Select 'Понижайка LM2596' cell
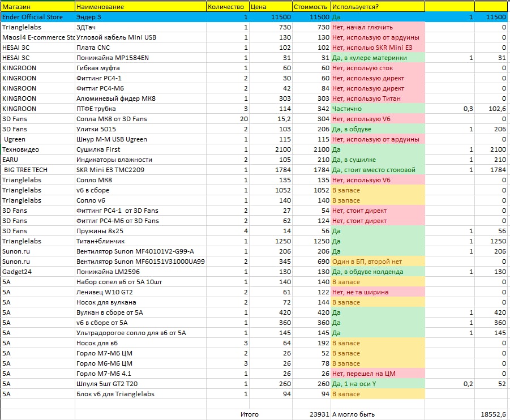 [x=140, y=272]
